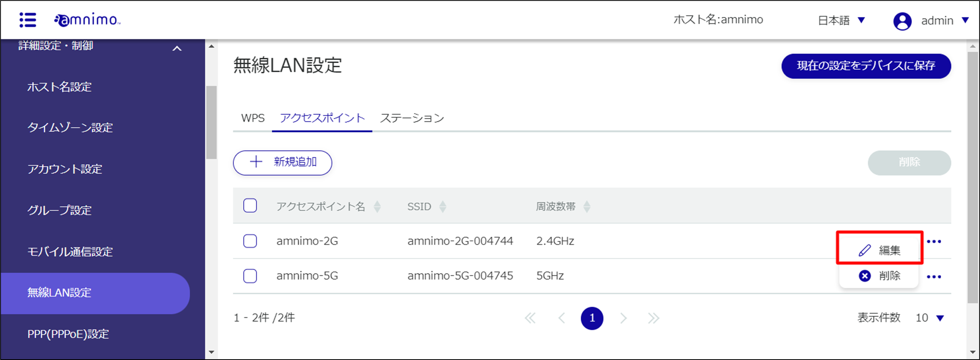Click the 1 - 2件 /2件 count text
The height and width of the screenshot is (360, 980).
pyautogui.click(x=264, y=318)
